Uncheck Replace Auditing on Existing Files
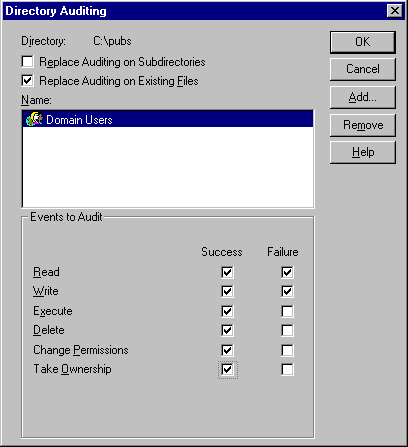The image size is (408, 447). tap(27, 81)
